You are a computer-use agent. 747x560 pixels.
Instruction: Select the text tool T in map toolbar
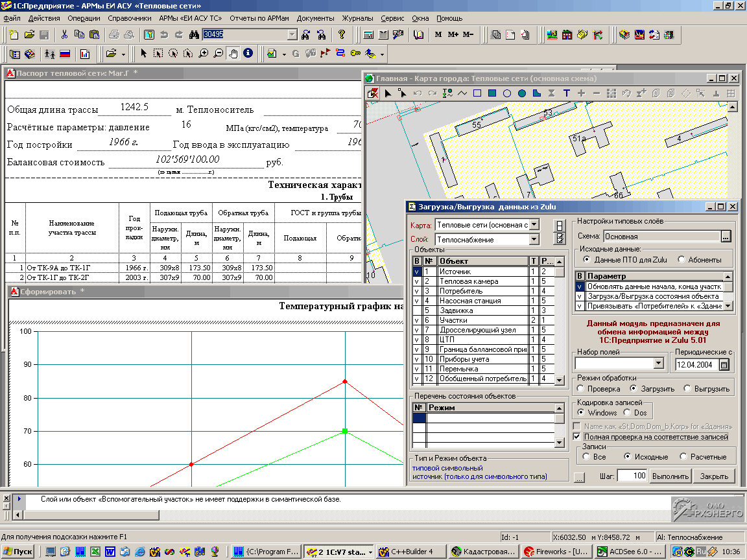[566, 93]
